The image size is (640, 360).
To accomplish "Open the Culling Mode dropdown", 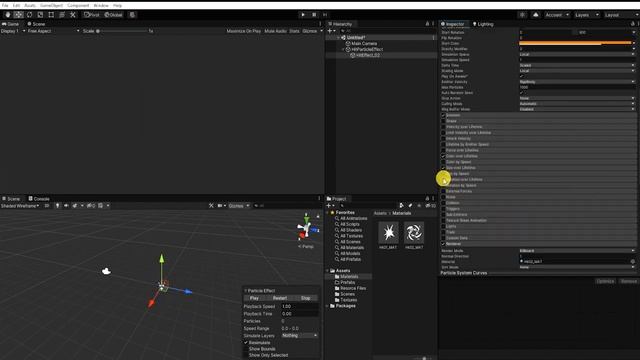I will coord(577,104).
